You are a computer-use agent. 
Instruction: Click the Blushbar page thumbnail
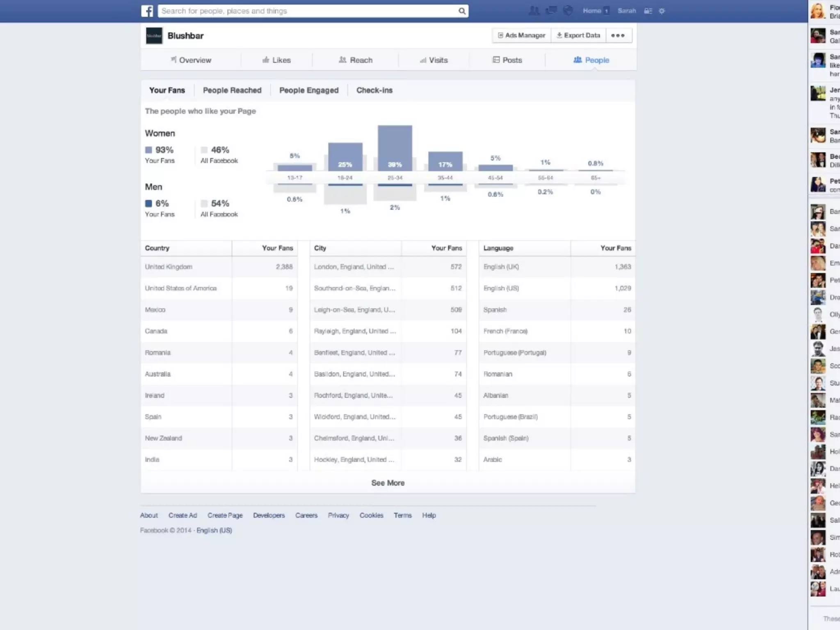click(x=154, y=36)
